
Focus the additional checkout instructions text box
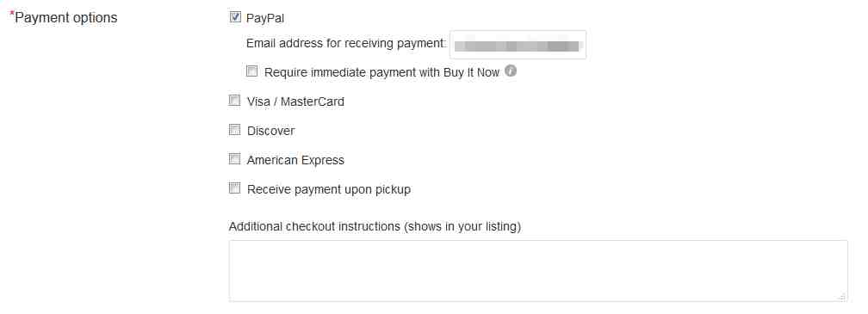[x=538, y=271]
